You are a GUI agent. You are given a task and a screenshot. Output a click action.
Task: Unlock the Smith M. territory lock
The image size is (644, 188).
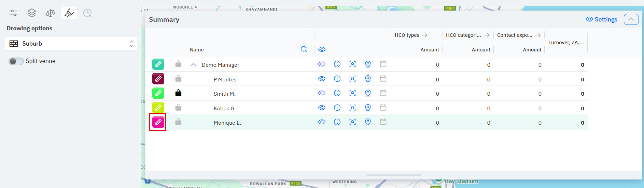tap(178, 93)
